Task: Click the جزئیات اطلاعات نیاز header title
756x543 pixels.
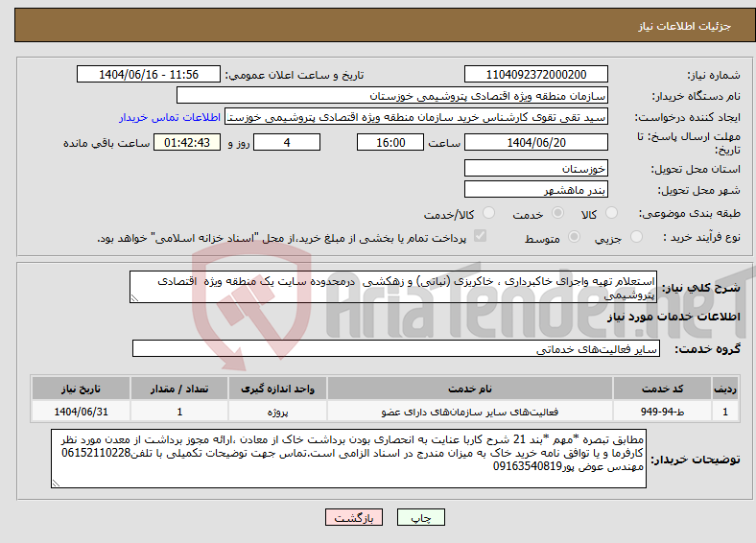Action: [685, 26]
